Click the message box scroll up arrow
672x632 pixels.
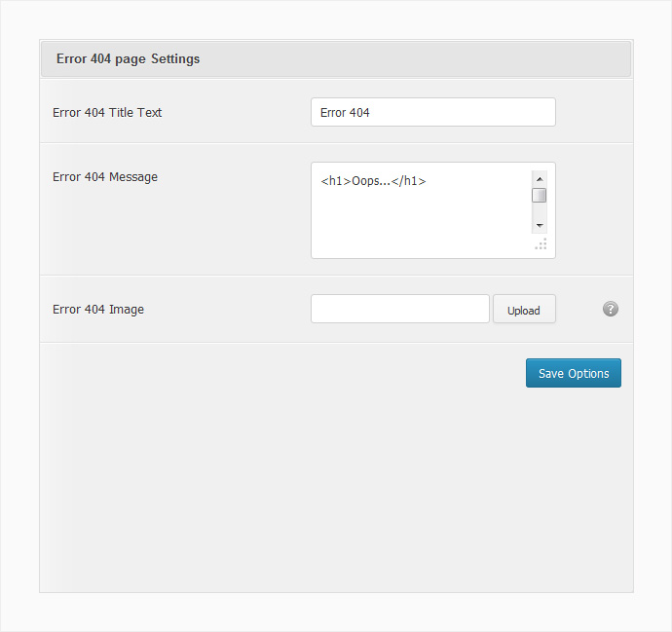(540, 179)
